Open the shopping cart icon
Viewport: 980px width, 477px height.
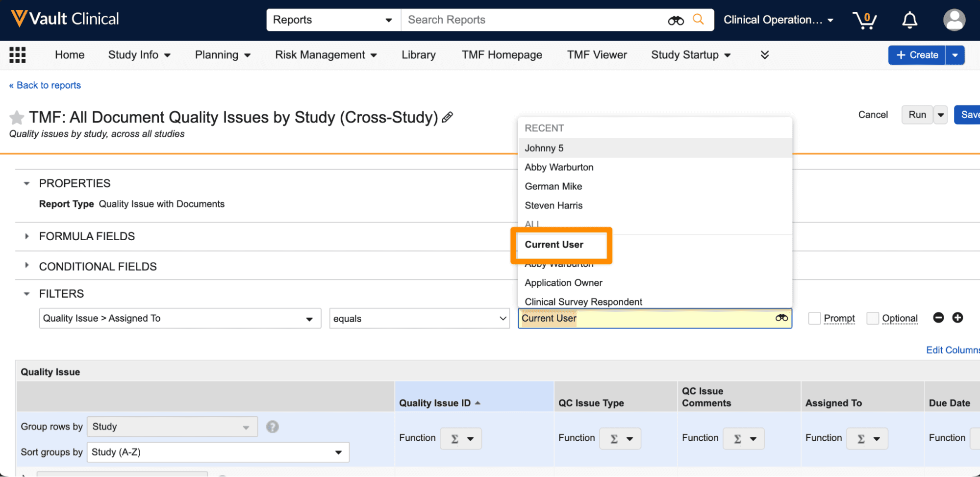[865, 20]
